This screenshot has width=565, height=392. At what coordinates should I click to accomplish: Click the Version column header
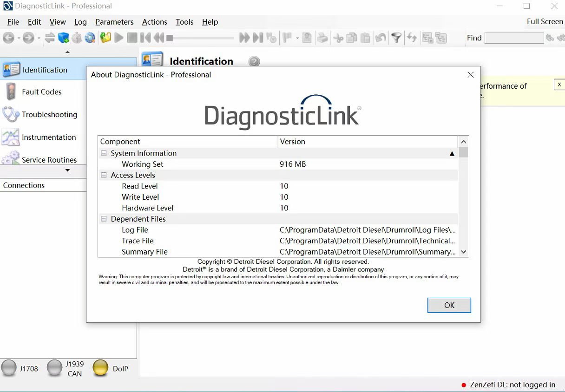pos(368,142)
